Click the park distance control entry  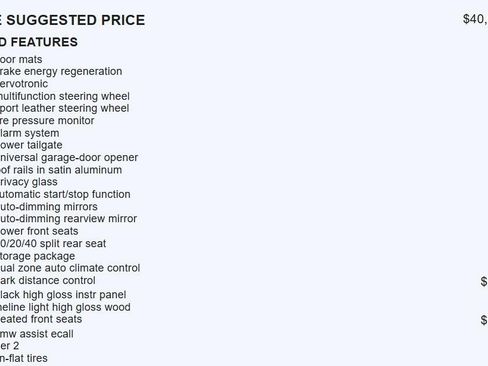[48, 280]
